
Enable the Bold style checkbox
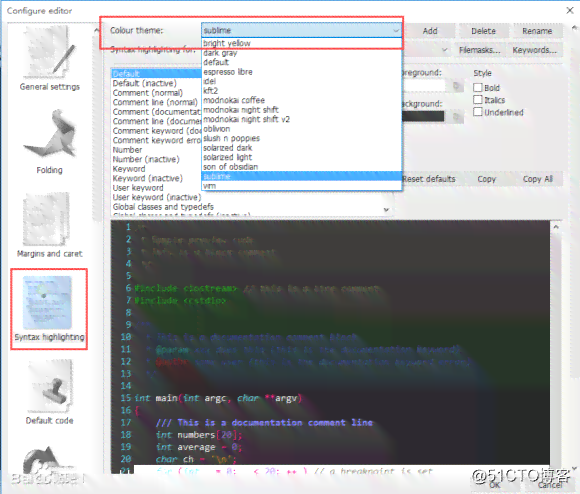click(x=478, y=88)
